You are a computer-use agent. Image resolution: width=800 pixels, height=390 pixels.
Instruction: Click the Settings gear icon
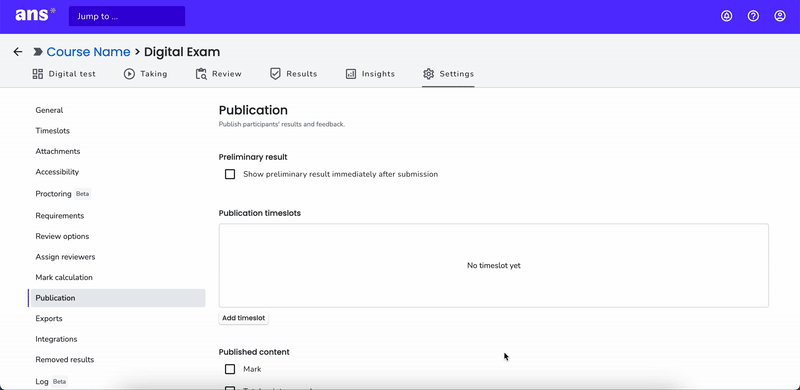[x=429, y=74]
